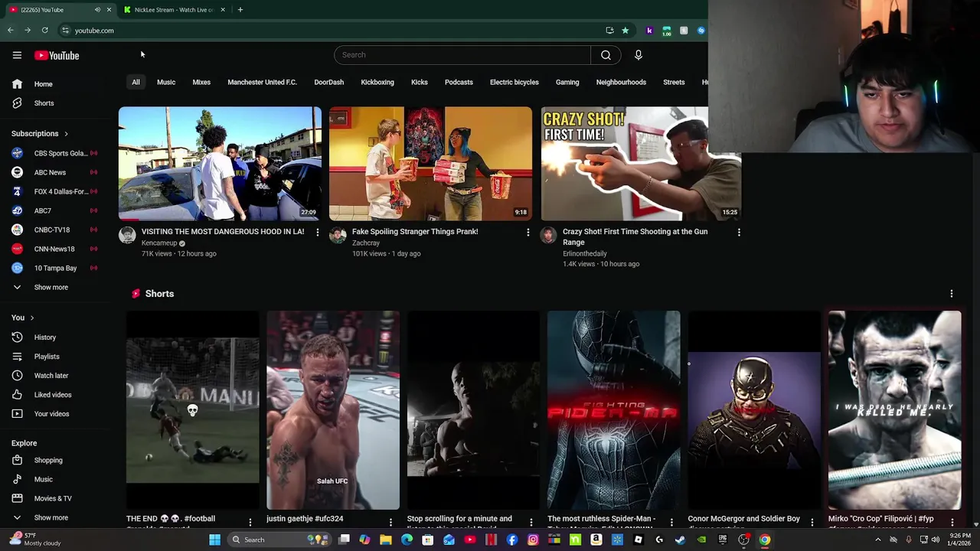Viewport: 980px width, 551px height.
Task: Open Netflix from the taskbar
Action: (491, 540)
